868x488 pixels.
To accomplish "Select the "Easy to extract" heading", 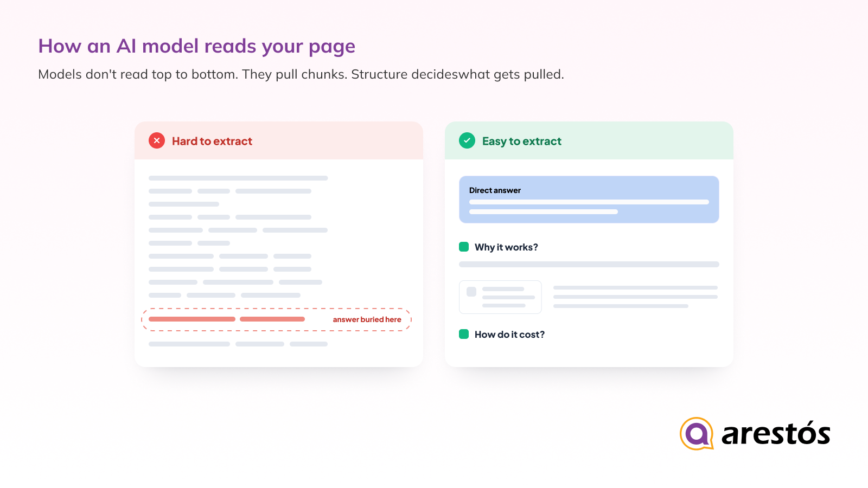I will click(522, 141).
